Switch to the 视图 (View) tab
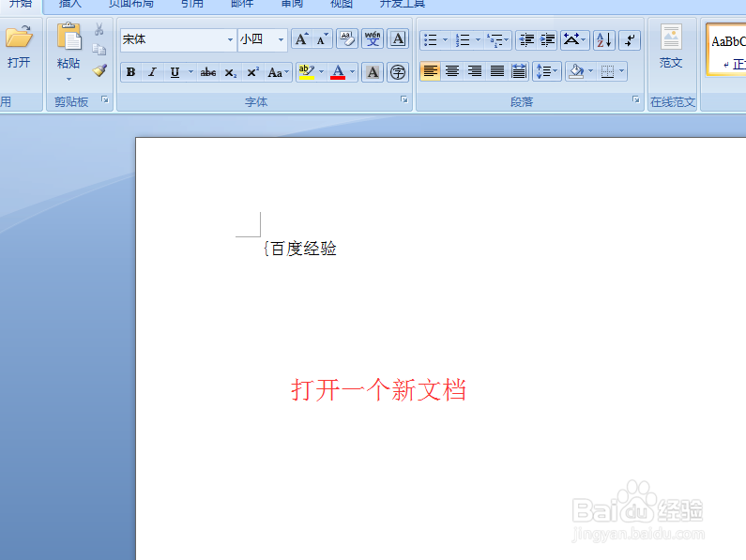Image resolution: width=746 pixels, height=560 pixels. pyautogui.click(x=342, y=4)
